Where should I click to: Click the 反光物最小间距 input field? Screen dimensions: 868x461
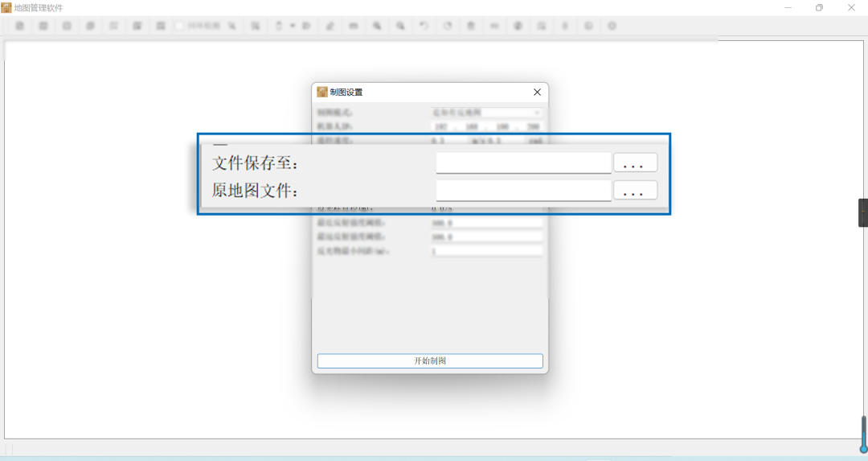(487, 252)
